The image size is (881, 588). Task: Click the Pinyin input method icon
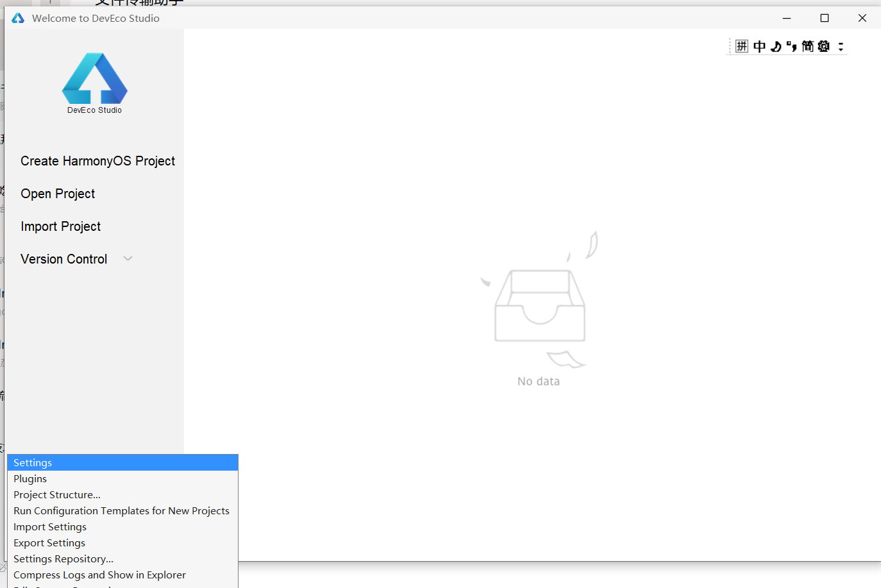(x=742, y=46)
